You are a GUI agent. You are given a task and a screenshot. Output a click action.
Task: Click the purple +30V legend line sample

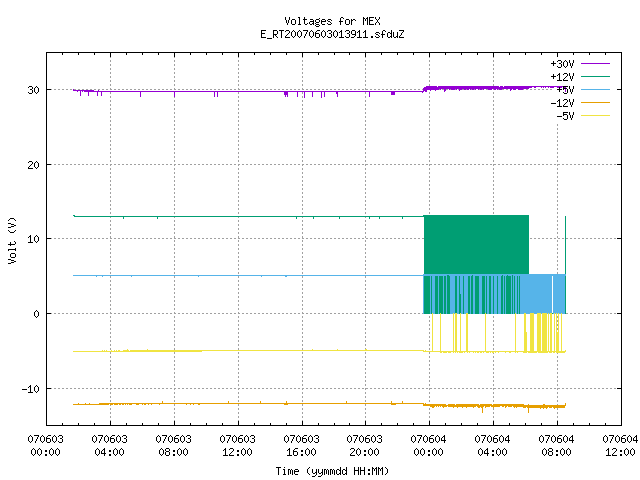(595, 64)
